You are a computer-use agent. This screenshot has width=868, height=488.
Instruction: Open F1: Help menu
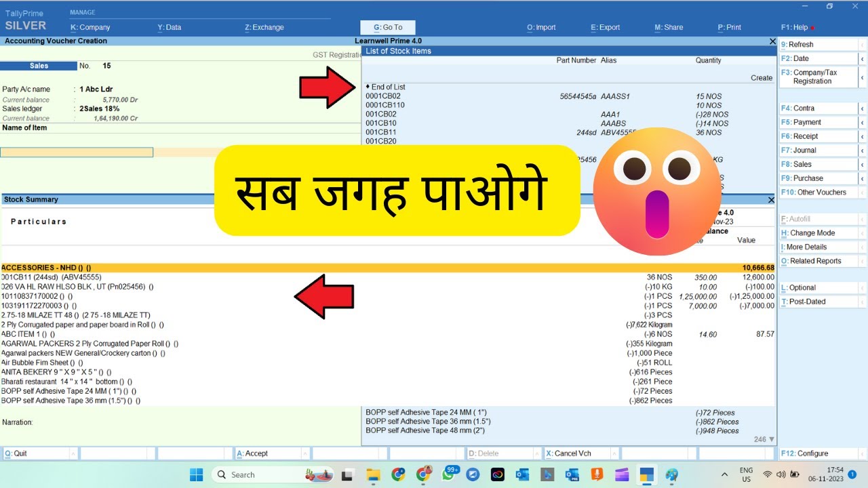(x=795, y=28)
